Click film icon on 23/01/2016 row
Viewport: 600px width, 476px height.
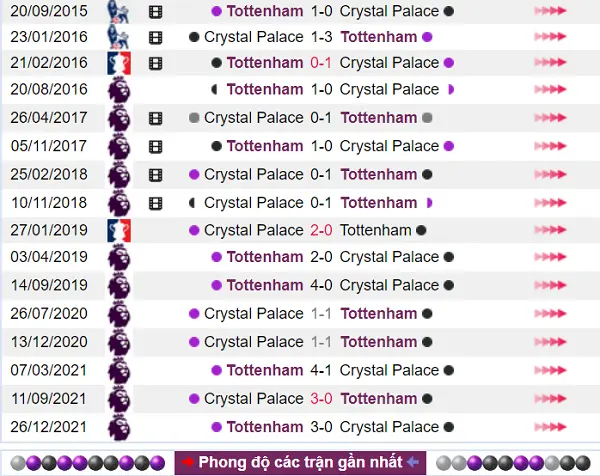[155, 37]
